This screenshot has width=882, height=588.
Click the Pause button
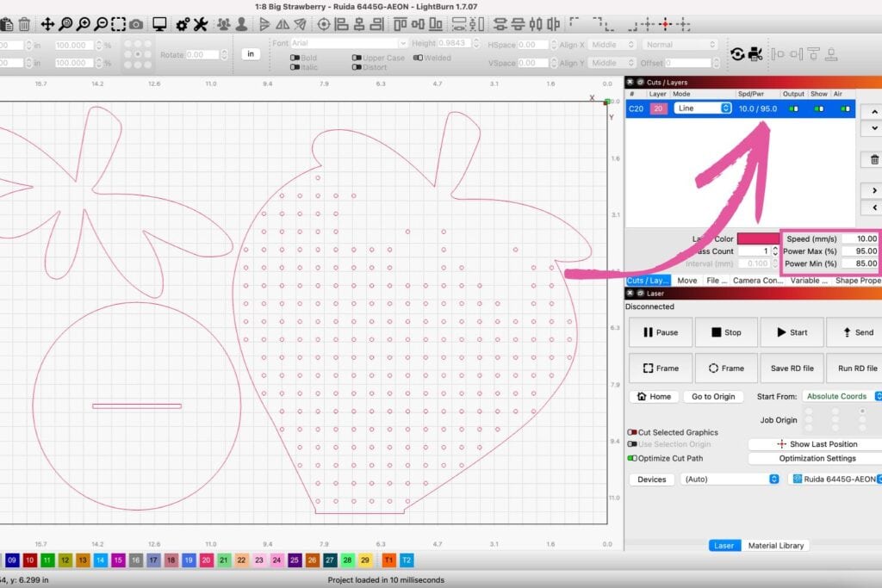pos(661,332)
